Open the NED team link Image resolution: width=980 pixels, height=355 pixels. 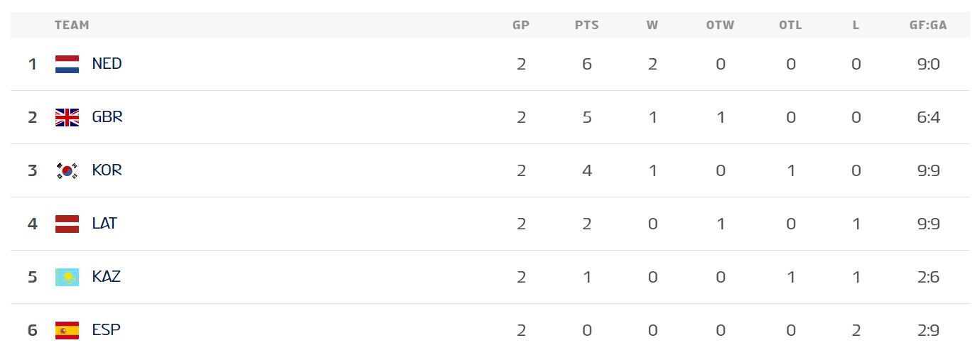click(107, 64)
